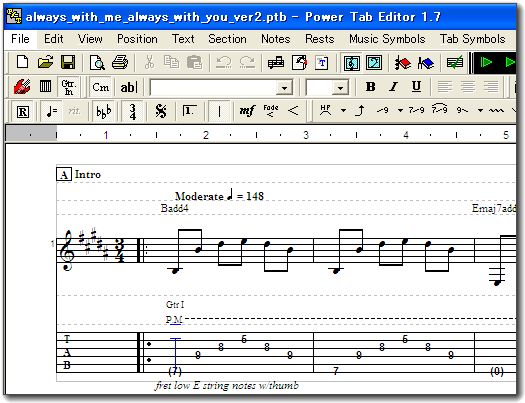Click the HP hammer-on pull-off icon

(325, 110)
